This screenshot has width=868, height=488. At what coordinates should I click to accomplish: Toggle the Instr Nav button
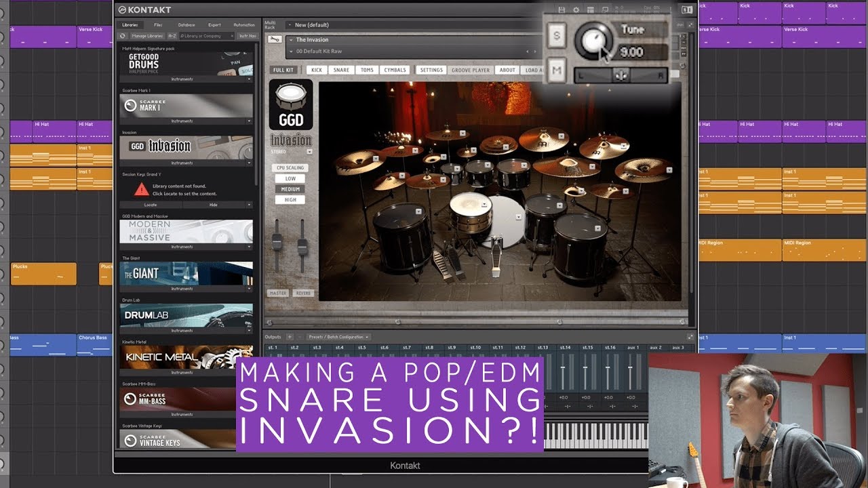point(248,35)
